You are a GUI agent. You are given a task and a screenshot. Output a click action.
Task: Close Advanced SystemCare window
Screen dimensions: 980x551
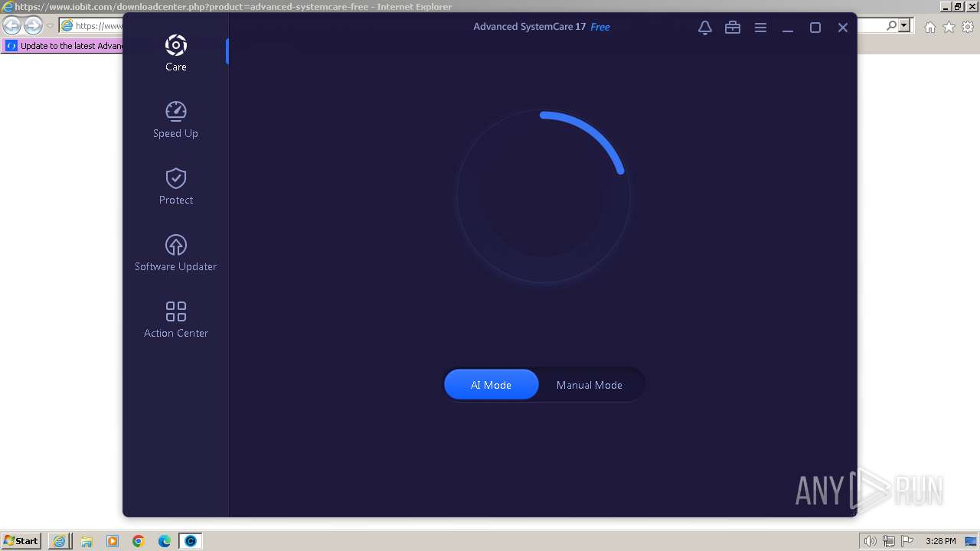[x=843, y=28]
